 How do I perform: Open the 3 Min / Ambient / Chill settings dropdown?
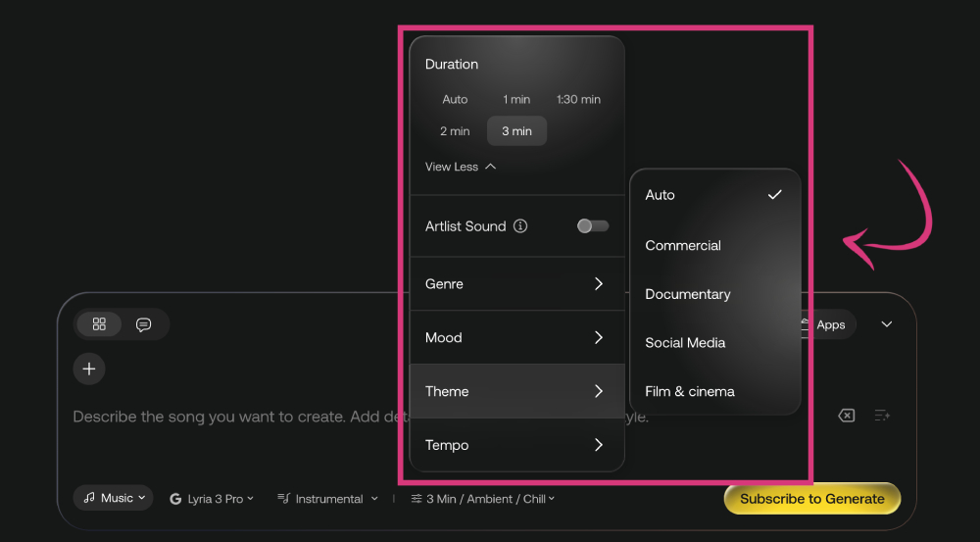click(482, 499)
